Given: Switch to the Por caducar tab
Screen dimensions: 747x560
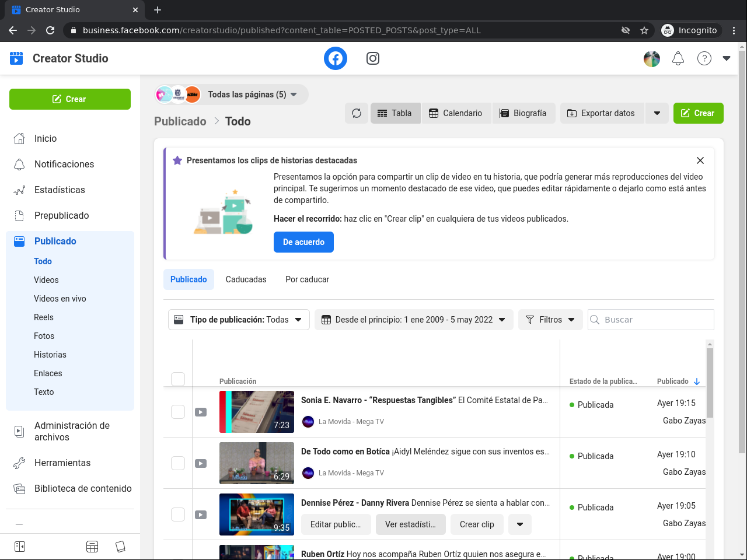Looking at the screenshot, I should coord(307,279).
